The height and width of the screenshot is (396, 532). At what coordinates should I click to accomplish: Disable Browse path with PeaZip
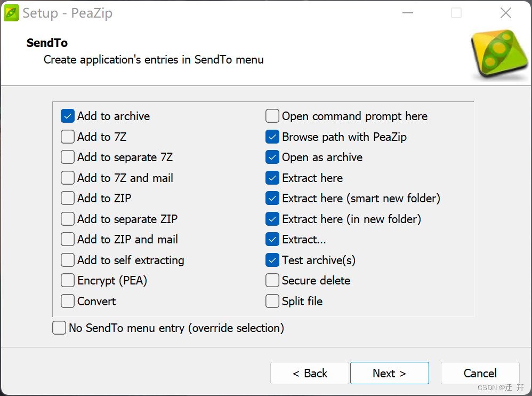272,137
